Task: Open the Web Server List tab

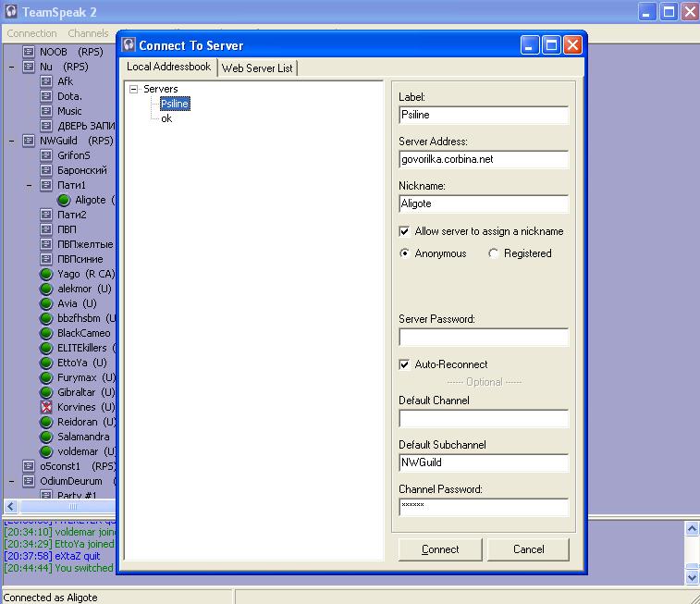Action: [257, 68]
